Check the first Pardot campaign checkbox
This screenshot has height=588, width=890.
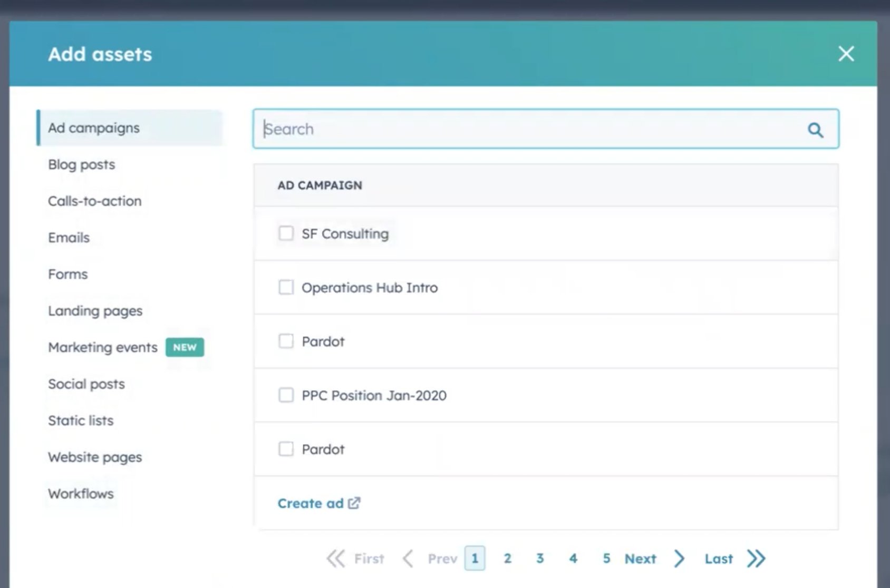pyautogui.click(x=286, y=341)
